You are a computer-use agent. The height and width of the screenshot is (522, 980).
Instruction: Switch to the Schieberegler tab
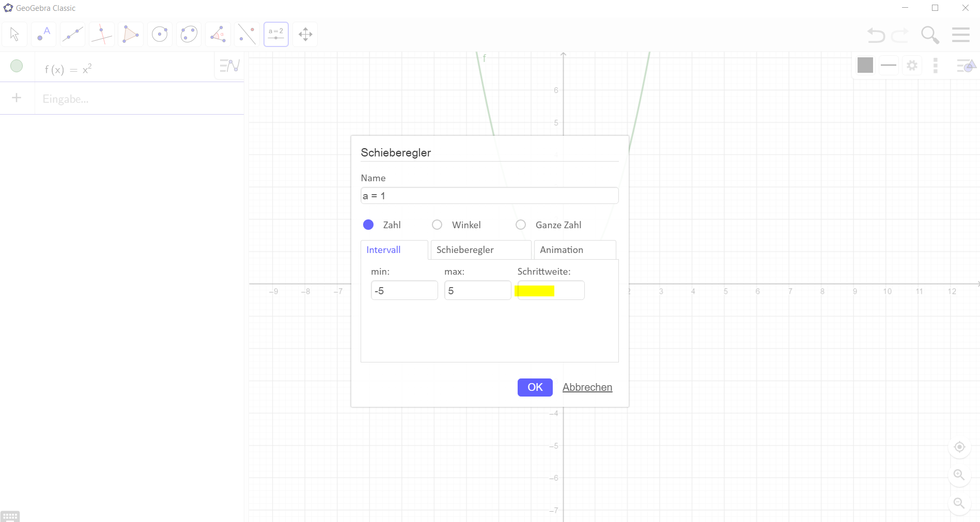(481, 250)
